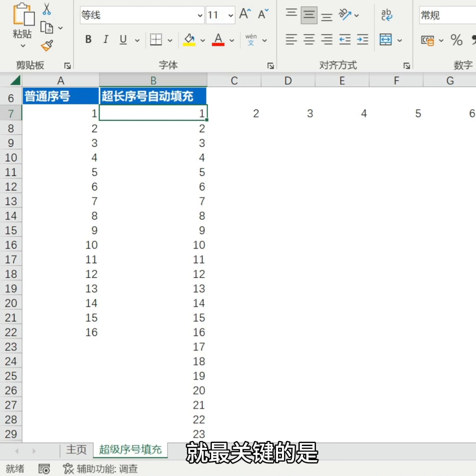Viewport: 476px width, 476px height.
Task: Select column A header
Action: 61,81
